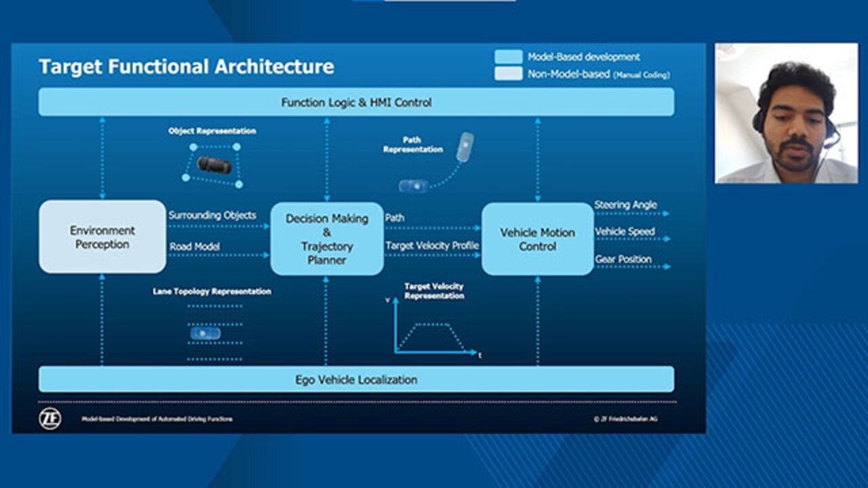Viewport: 868px width, 488px height.
Task: Select the Non-Model-based legend swatch
Action: [x=509, y=74]
